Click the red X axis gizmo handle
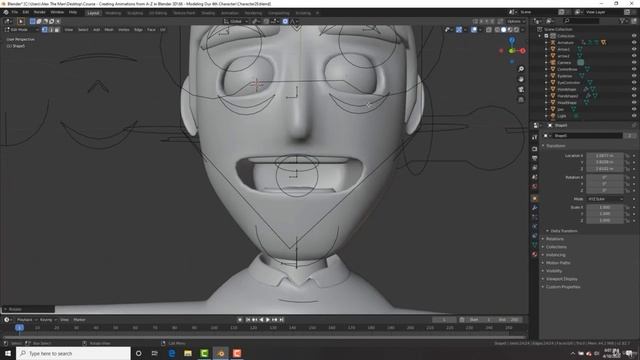The height and width of the screenshot is (360, 640). tap(522, 51)
